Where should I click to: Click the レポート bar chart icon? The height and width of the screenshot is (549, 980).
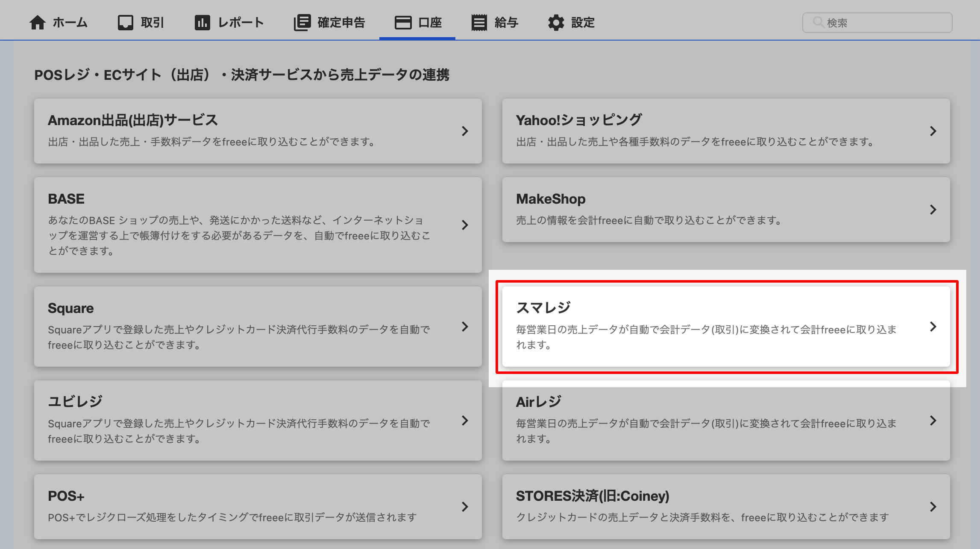[202, 22]
